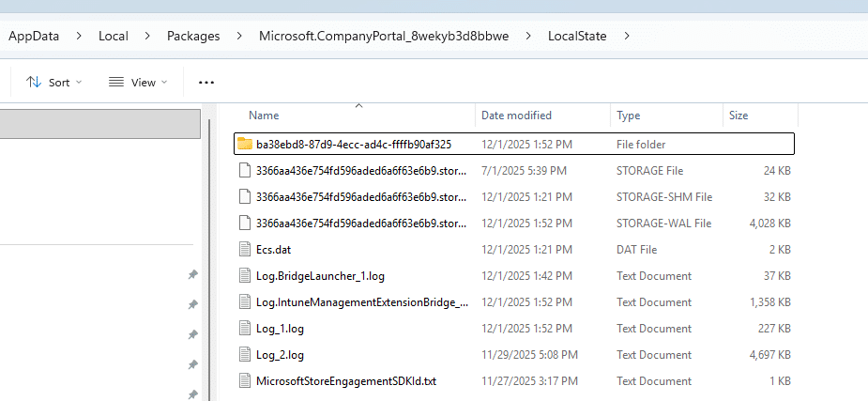Viewport: 868px width, 401px height.
Task: Sort files by the Date modified column
Action: [516, 116]
